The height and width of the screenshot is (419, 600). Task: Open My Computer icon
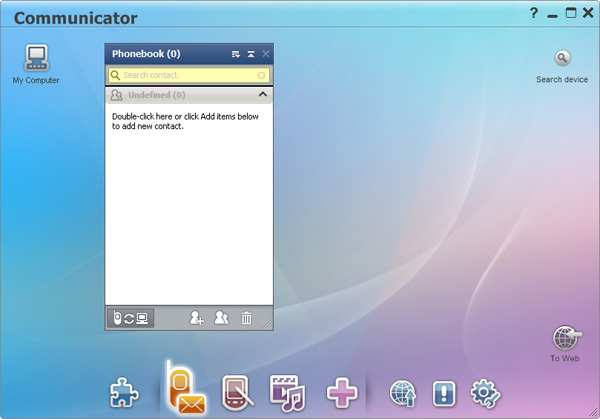[x=36, y=58]
